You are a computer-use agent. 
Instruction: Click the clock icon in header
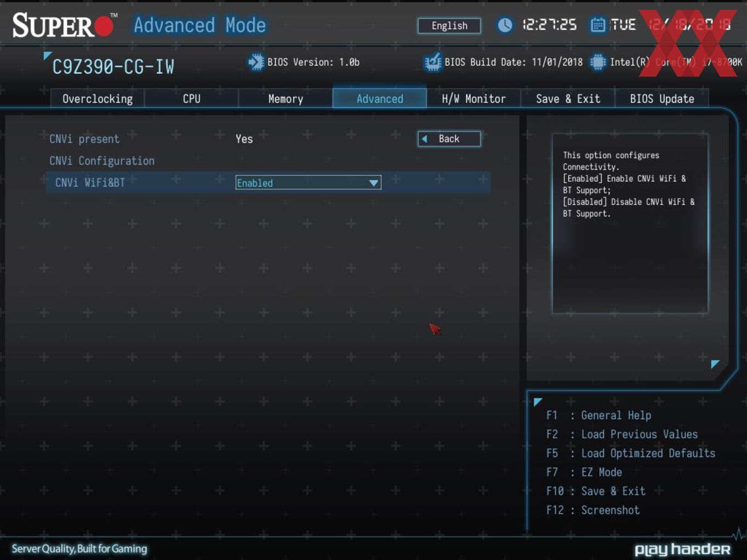(505, 25)
